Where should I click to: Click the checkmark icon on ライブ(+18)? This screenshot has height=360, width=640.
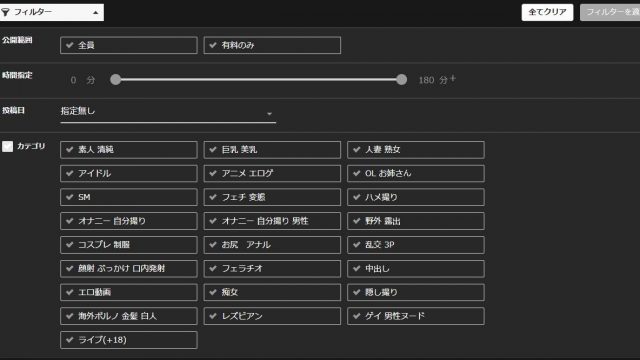point(70,340)
